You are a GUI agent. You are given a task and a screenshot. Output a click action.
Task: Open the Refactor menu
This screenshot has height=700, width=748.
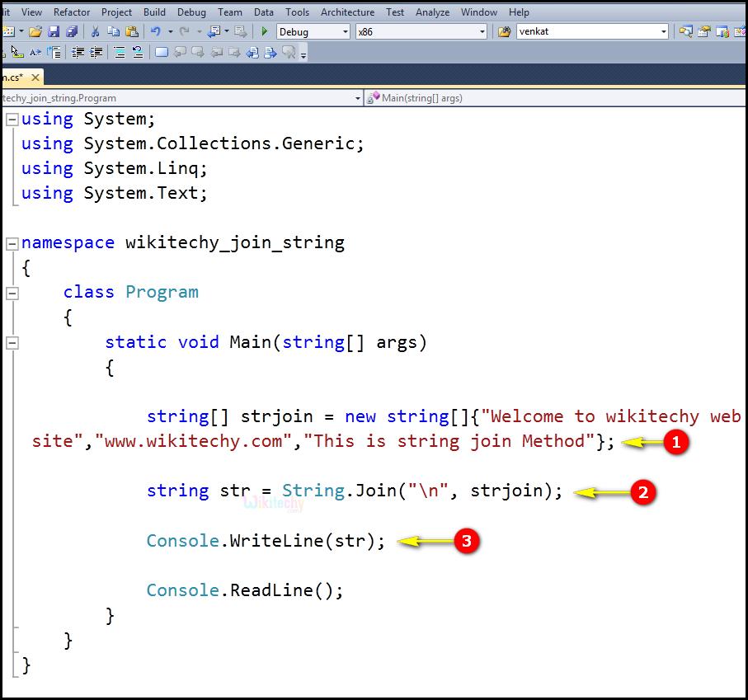click(72, 12)
